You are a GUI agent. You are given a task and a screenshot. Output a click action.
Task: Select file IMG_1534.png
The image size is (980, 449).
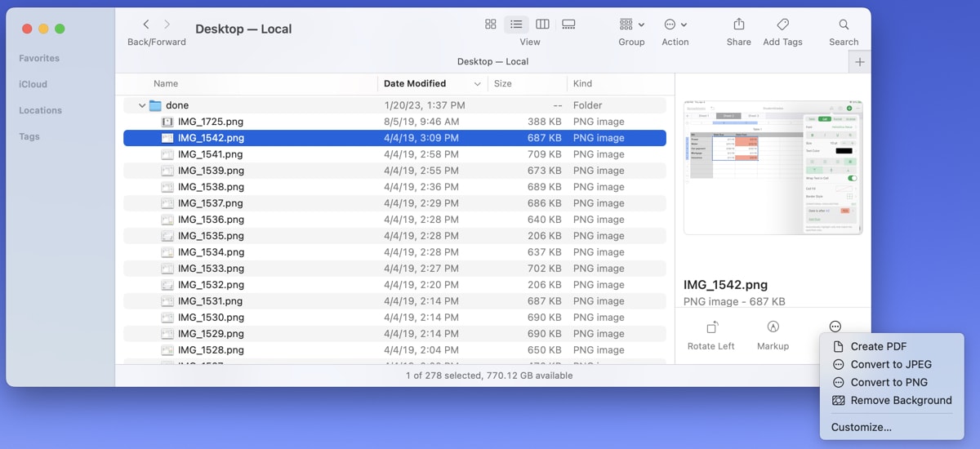pos(394,252)
